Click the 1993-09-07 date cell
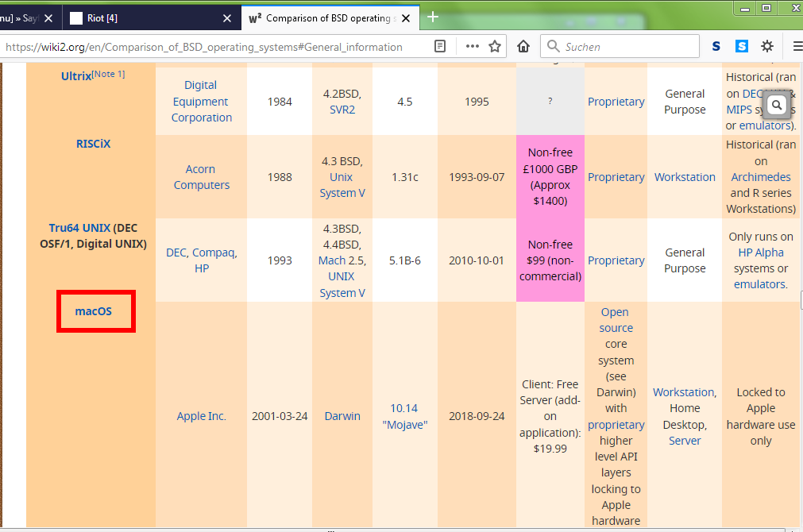The image size is (803, 532). click(x=477, y=177)
